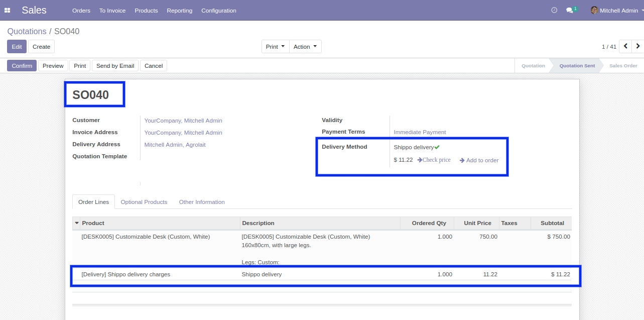Click the 750.00 unit price cell
The width and height of the screenshot is (644, 320).
point(488,237)
